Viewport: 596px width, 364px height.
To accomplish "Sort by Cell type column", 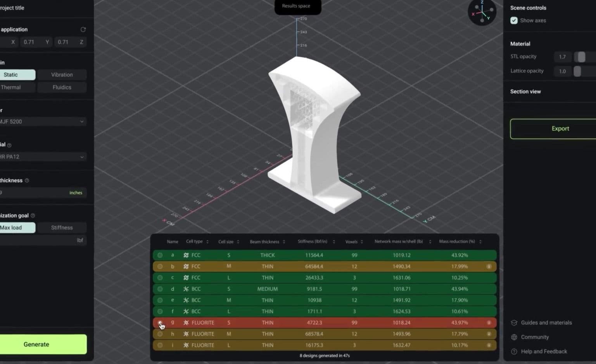I will tap(197, 242).
